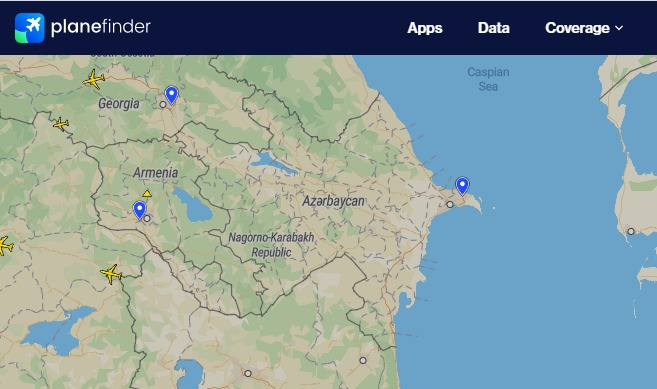657x389 pixels.
Task: Click the planefinder logo icon
Action: 29,28
